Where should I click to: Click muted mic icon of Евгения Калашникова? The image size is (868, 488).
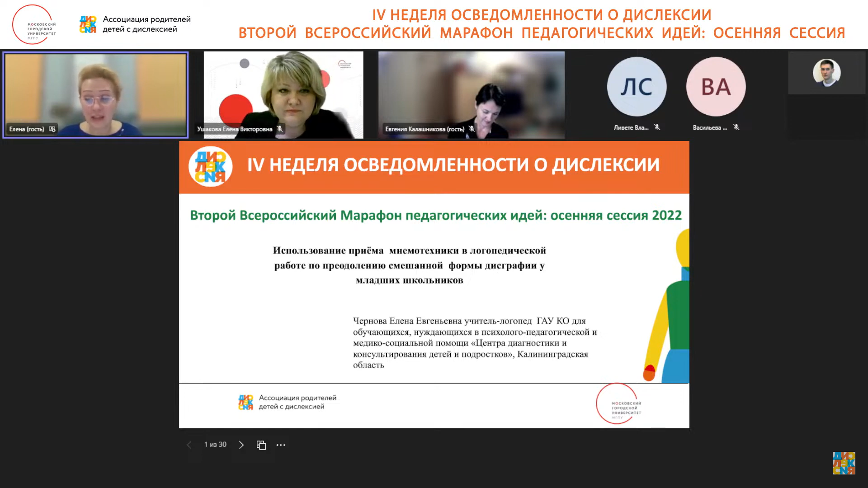coord(472,129)
